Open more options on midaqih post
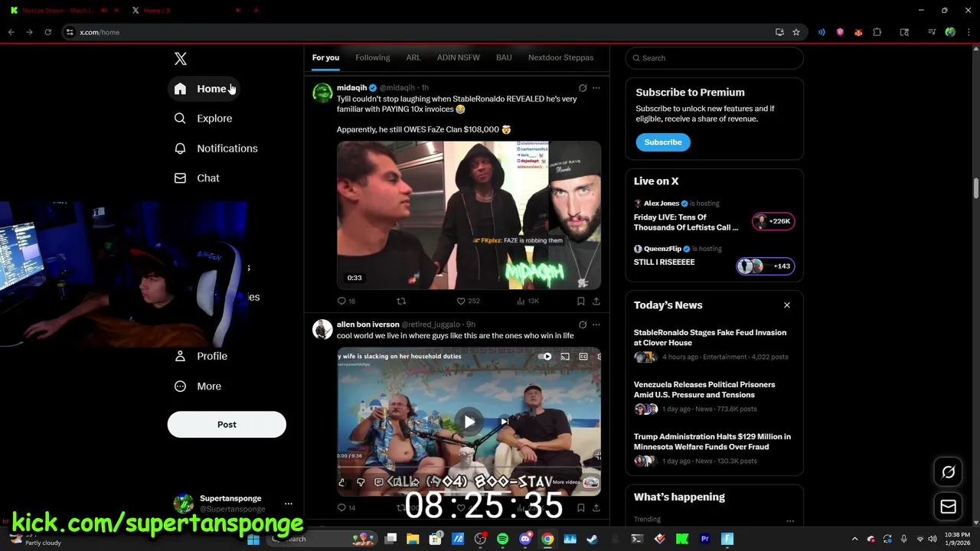Image resolution: width=980 pixels, height=551 pixels. click(x=596, y=88)
